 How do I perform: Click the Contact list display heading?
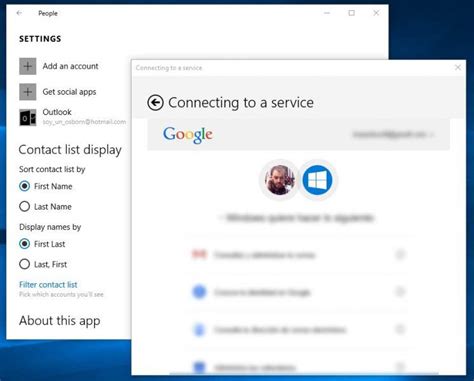(x=70, y=150)
